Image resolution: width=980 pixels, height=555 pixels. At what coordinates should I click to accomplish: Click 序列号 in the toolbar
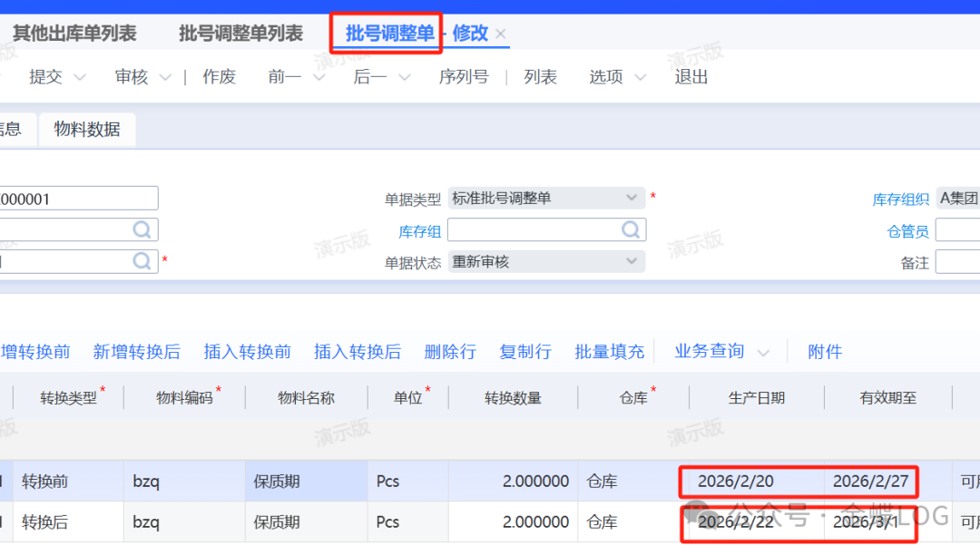pos(463,77)
